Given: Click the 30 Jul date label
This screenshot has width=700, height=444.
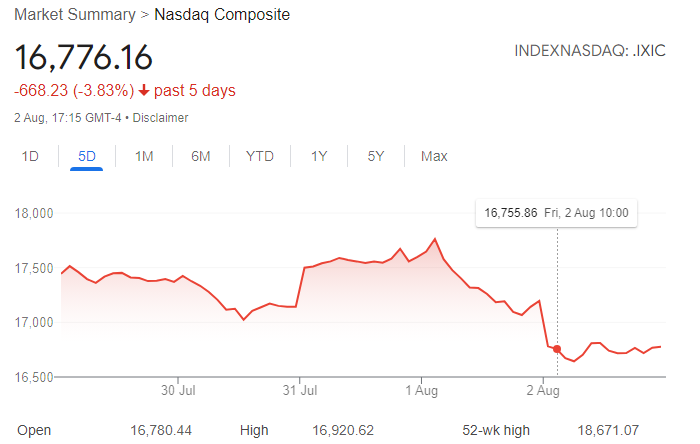Looking at the screenshot, I should (177, 390).
